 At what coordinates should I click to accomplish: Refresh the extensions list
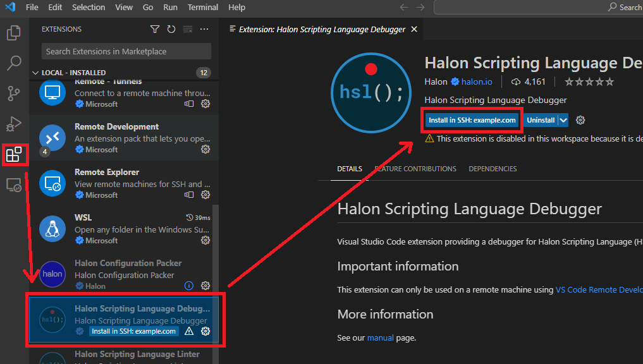click(171, 29)
